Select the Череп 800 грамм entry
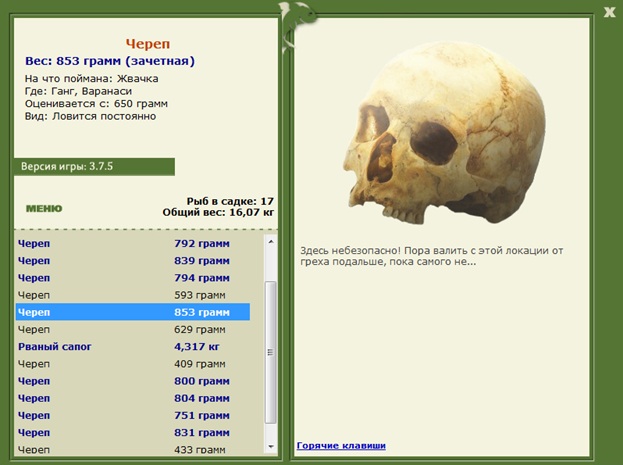This screenshot has height=465, width=623. coord(133,381)
